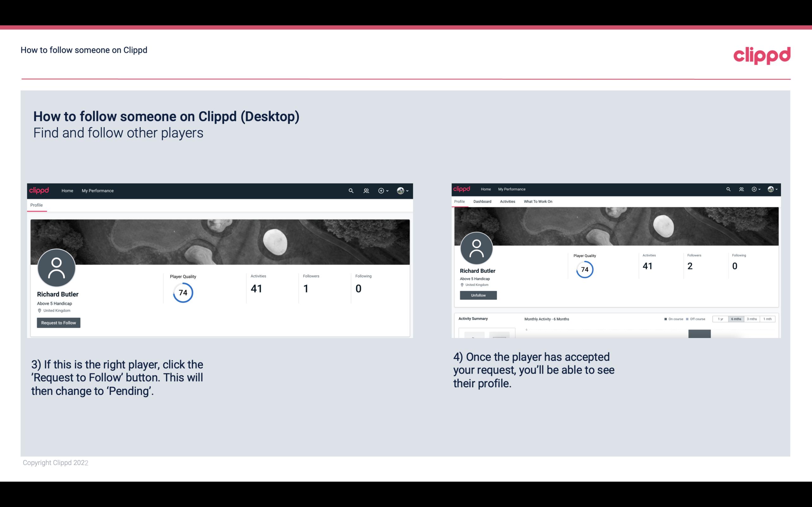The height and width of the screenshot is (507, 812).
Task: Click the 'Request to Follow' button
Action: click(x=58, y=323)
